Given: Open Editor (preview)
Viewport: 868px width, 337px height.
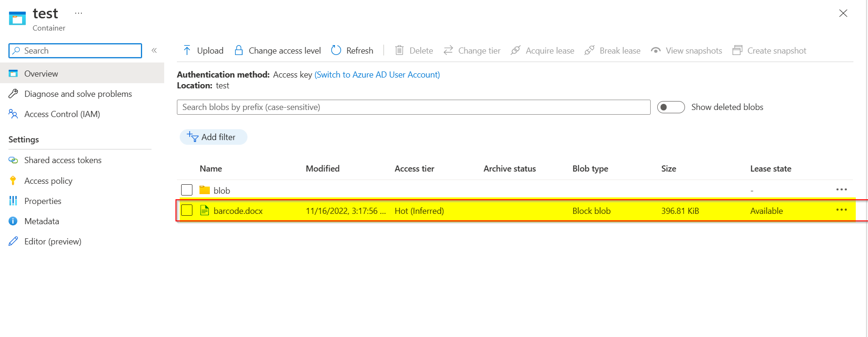Looking at the screenshot, I should pos(53,242).
